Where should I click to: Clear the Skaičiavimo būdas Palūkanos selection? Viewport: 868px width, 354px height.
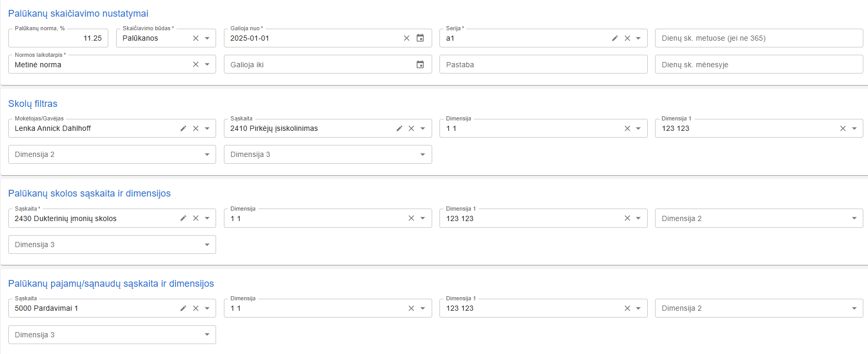click(x=196, y=38)
